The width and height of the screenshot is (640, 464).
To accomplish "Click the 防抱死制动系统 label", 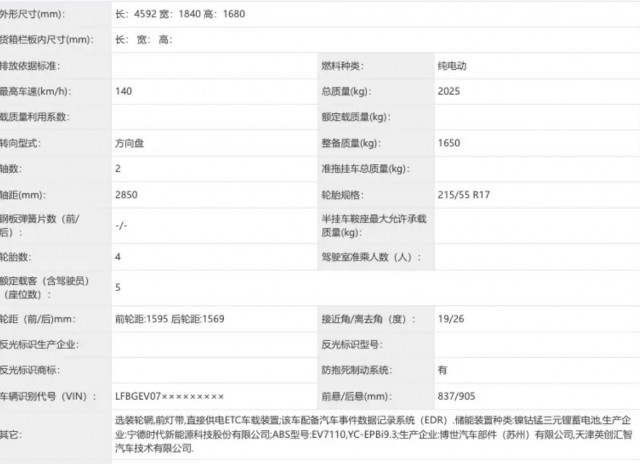I will [356, 370].
